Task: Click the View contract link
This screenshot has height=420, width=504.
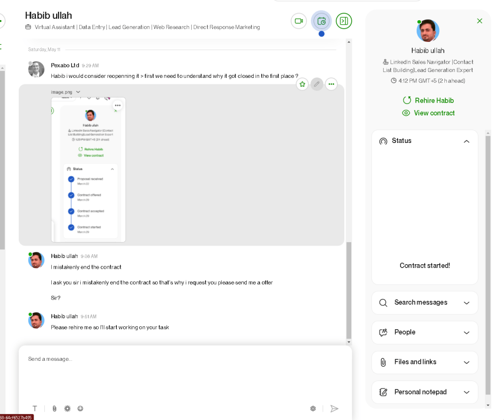Action: coord(434,113)
